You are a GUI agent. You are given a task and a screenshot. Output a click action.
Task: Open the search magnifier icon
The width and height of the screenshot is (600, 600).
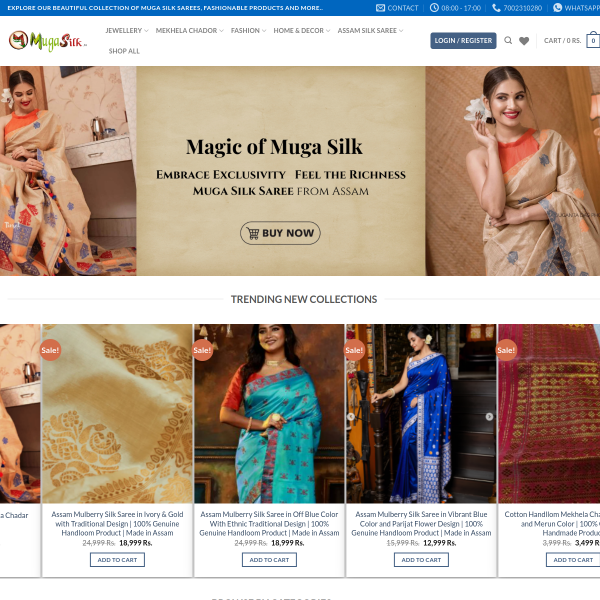pyautogui.click(x=508, y=40)
